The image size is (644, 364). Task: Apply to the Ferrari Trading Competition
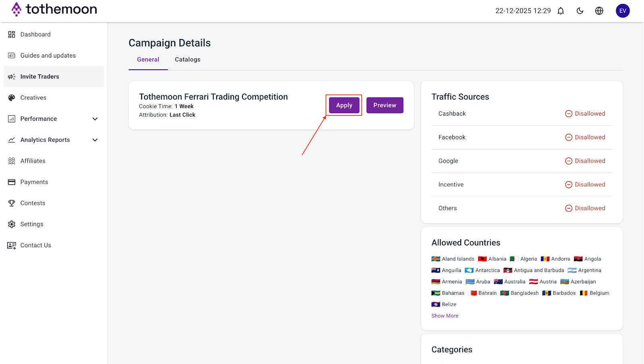pos(344,105)
